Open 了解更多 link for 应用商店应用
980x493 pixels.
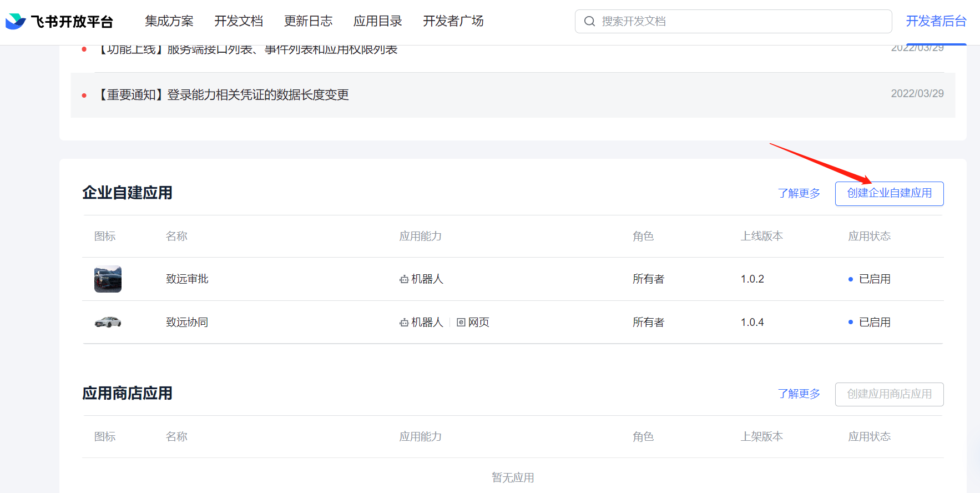pyautogui.click(x=799, y=394)
